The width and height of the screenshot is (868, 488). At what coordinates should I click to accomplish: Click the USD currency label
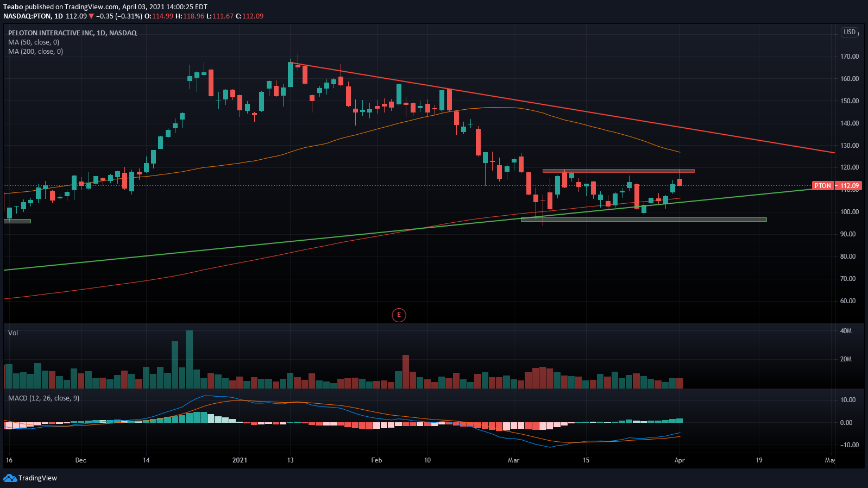pos(850,33)
